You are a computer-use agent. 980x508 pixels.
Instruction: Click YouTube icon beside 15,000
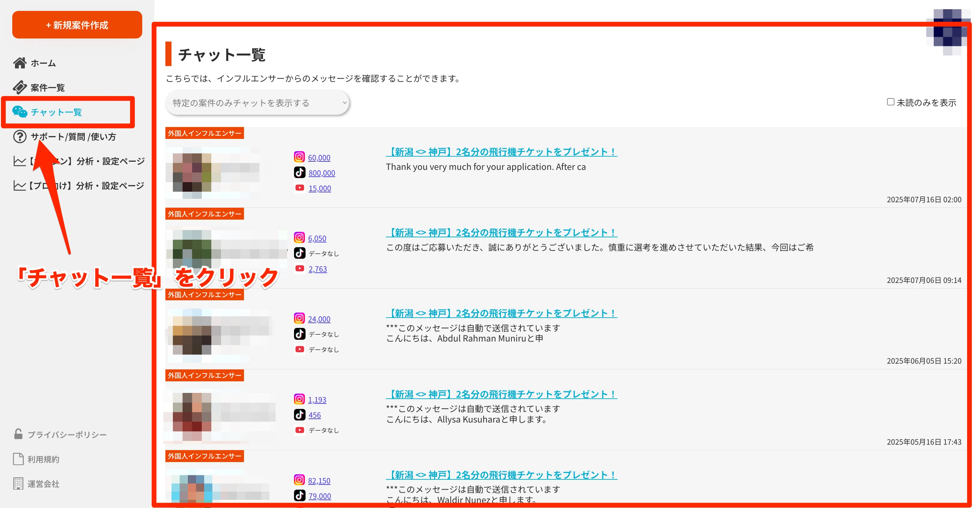[x=299, y=188]
